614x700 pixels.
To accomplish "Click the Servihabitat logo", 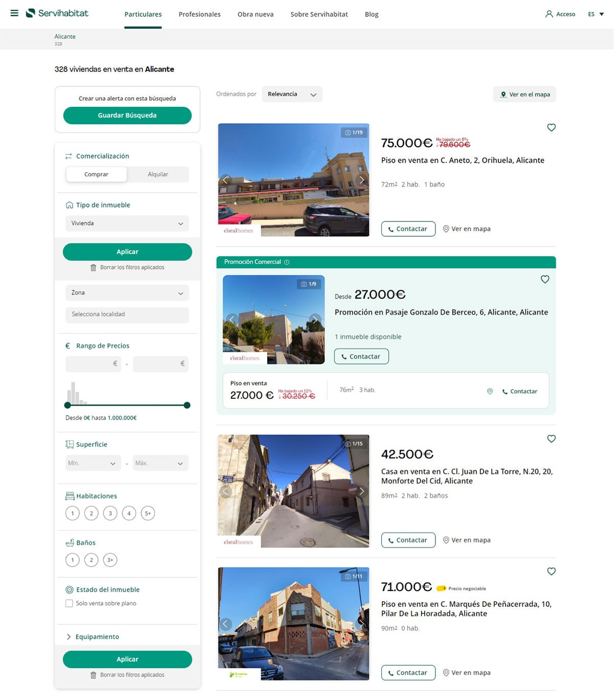I will (57, 14).
